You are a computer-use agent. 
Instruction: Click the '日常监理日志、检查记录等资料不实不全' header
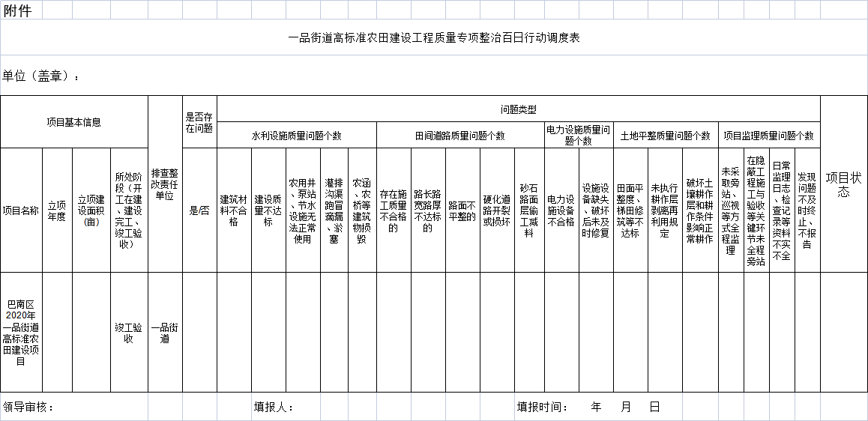[782, 210]
